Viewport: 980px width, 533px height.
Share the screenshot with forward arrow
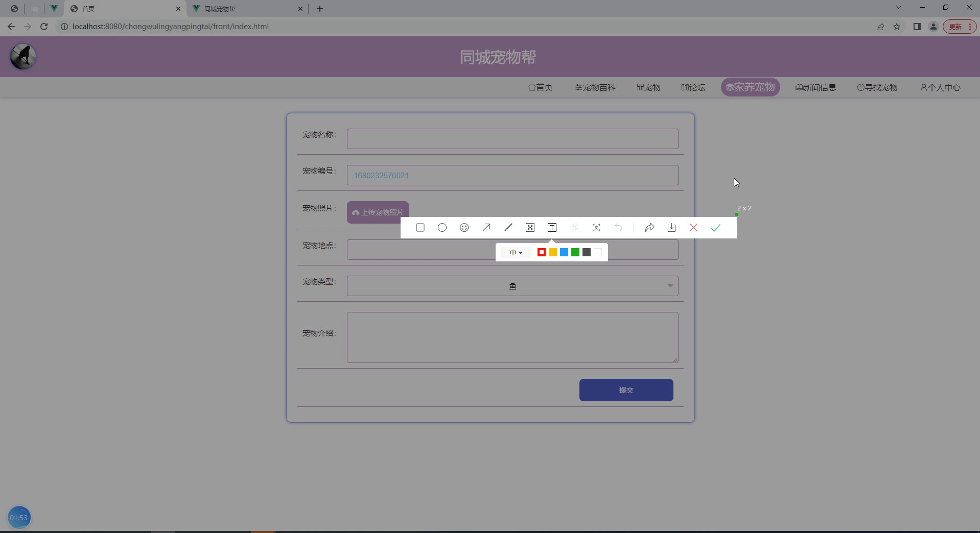point(649,228)
